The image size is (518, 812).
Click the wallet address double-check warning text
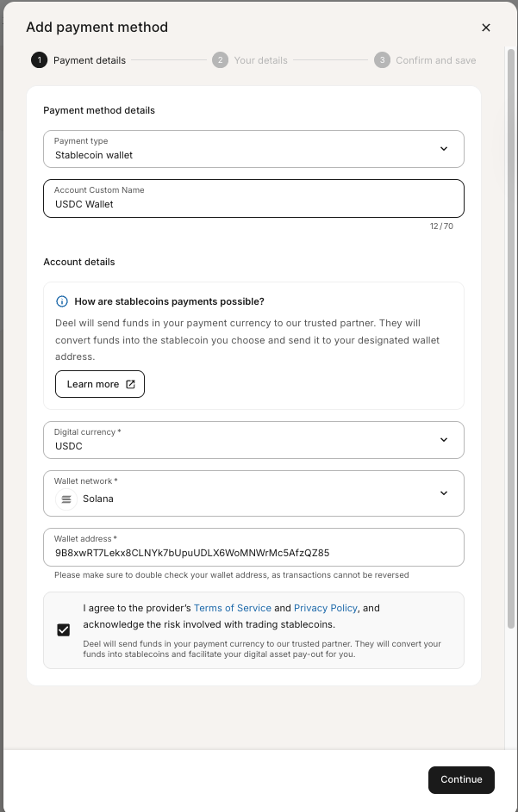click(232, 575)
